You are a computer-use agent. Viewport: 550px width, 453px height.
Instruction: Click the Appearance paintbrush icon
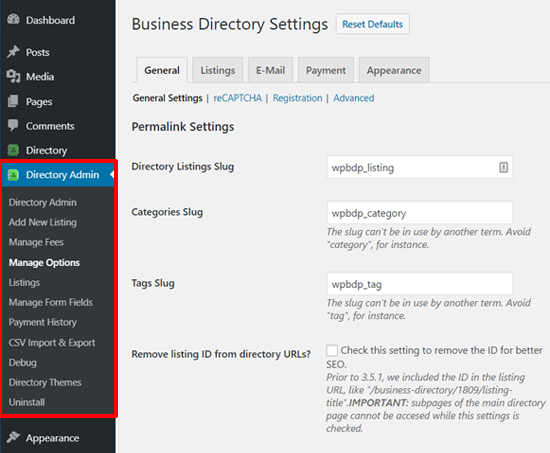point(13,437)
